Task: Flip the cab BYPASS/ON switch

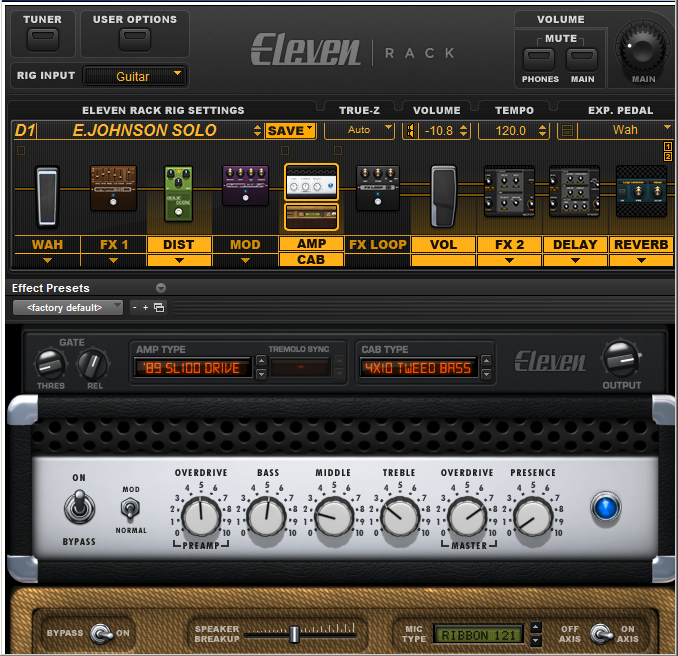Action: tap(100, 634)
